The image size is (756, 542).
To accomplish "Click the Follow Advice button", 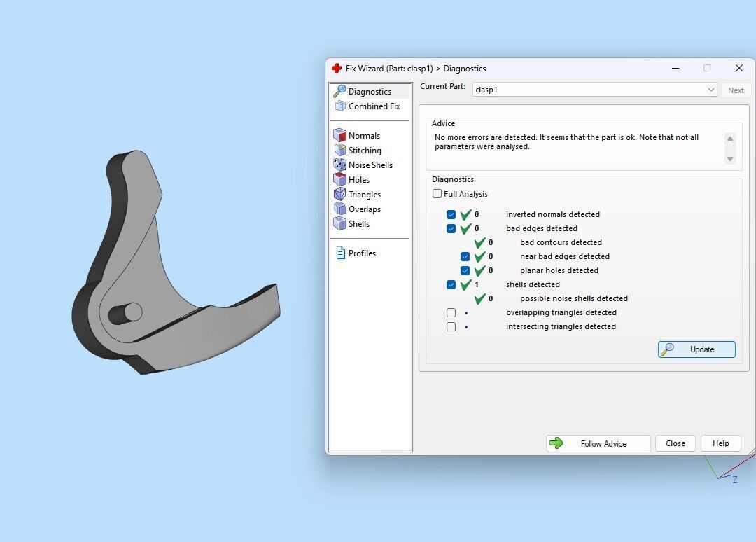I will (x=598, y=443).
